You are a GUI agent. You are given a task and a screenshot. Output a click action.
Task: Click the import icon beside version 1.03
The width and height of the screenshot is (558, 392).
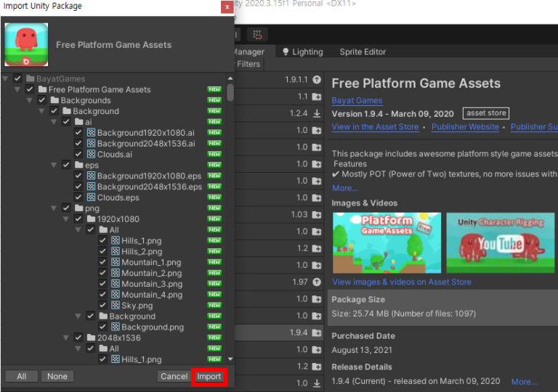coord(317,215)
